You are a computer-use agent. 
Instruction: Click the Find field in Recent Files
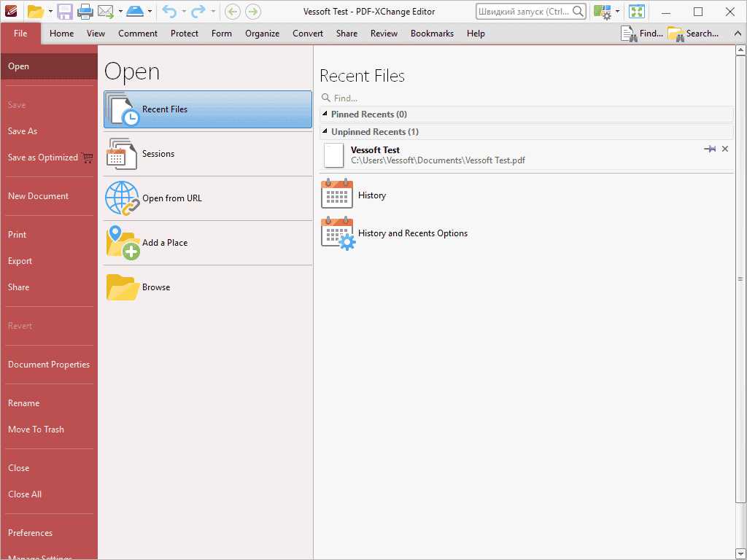pyautogui.click(x=527, y=98)
